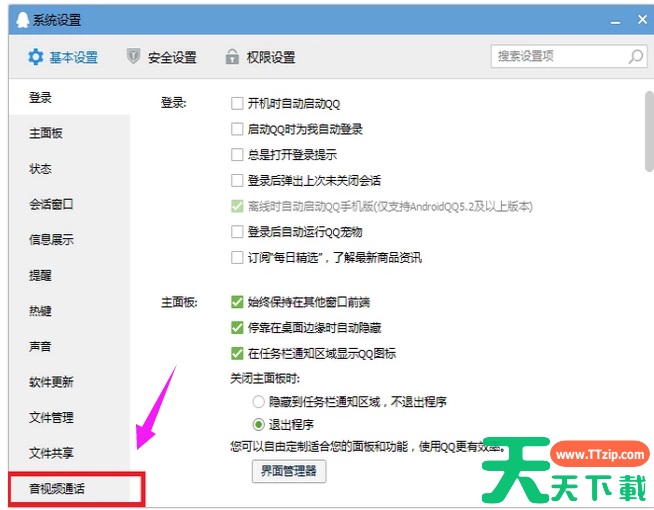Uncheck 停靠在桌面边缘时自动隐藏
This screenshot has height=510, width=654.
pos(237,327)
